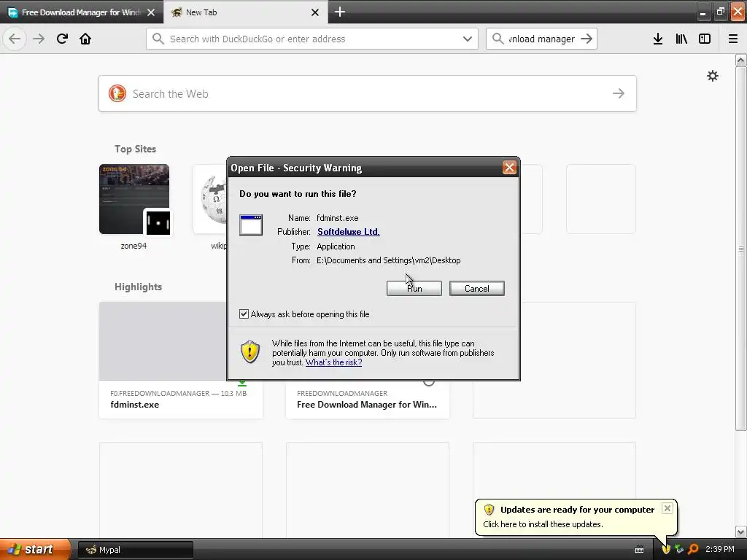Click the Mypal taskbar button
This screenshot has height=560, width=747.
click(135, 550)
